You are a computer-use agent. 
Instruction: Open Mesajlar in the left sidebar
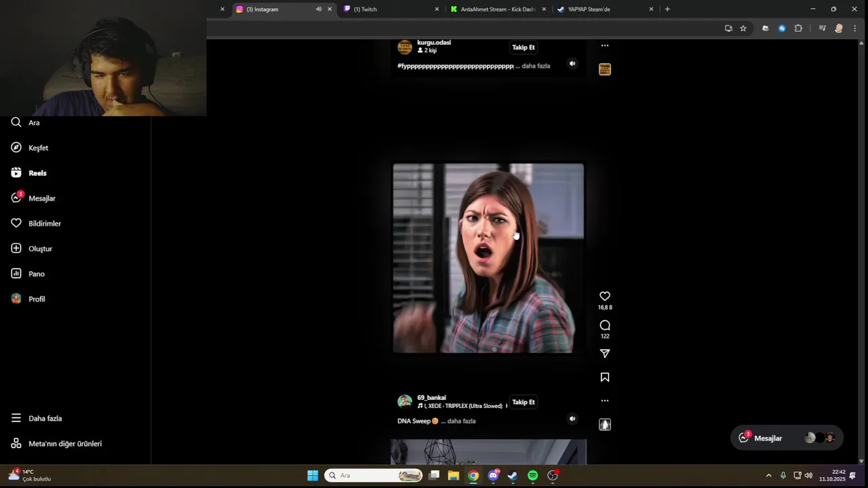(33, 198)
